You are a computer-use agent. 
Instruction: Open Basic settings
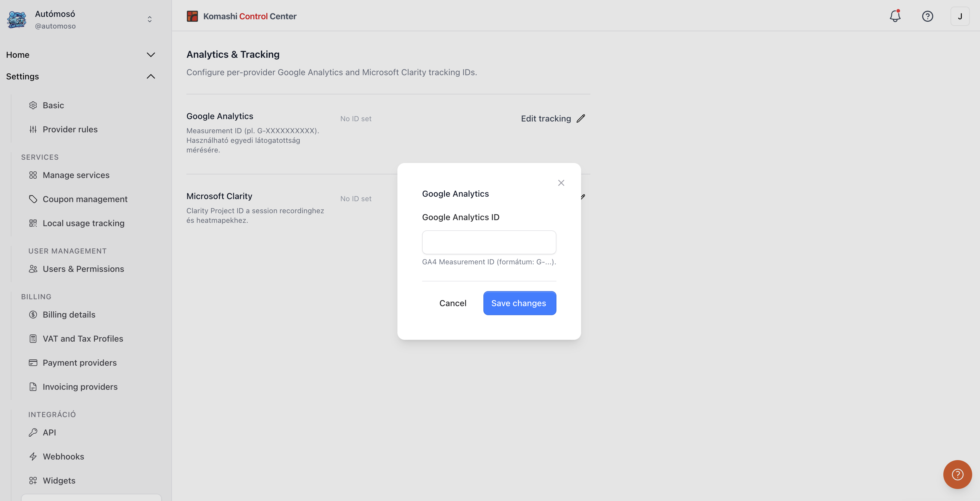tap(53, 106)
